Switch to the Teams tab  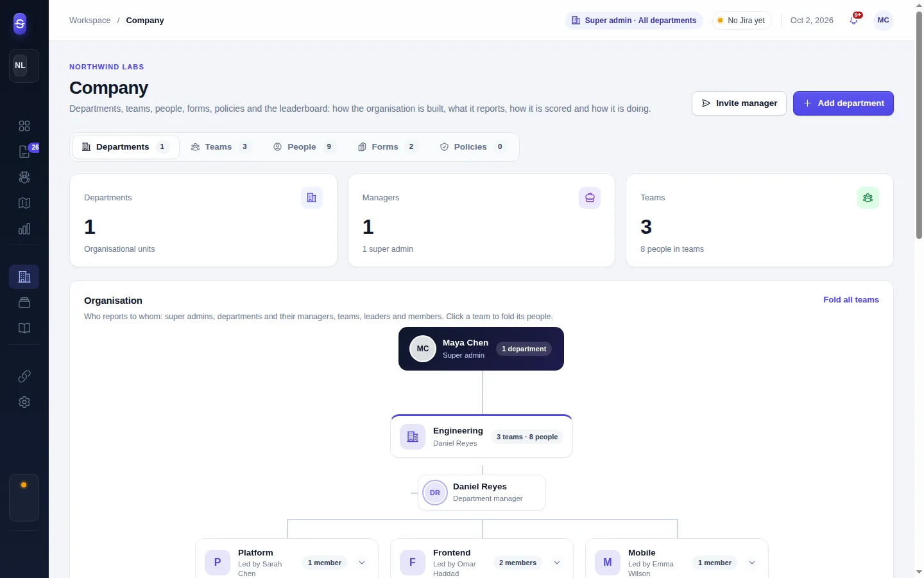[x=220, y=147]
